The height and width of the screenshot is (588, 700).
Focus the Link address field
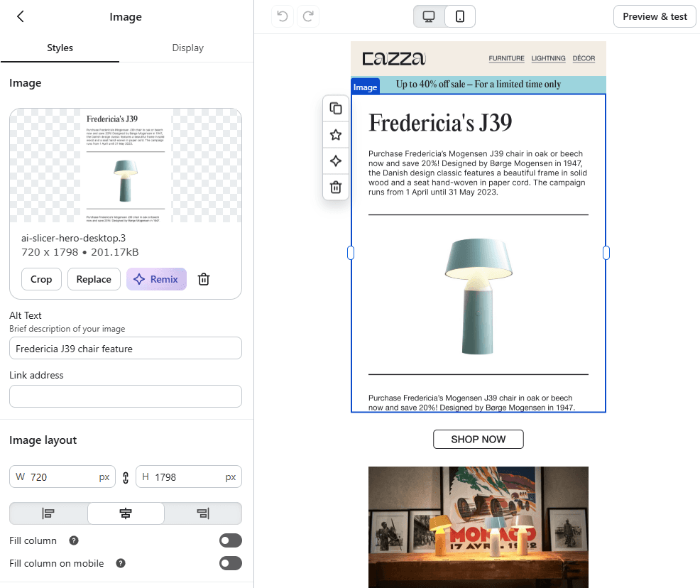pyautogui.click(x=126, y=396)
